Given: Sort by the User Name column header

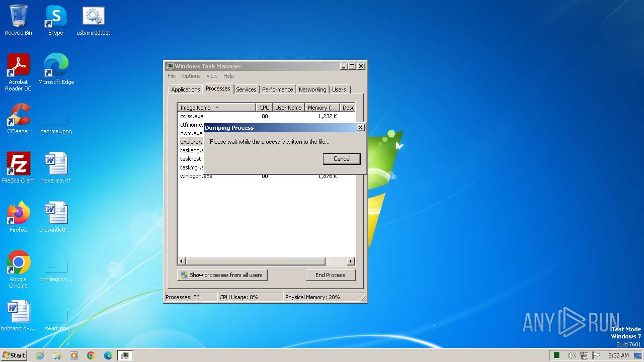Looking at the screenshot, I should coord(288,108).
